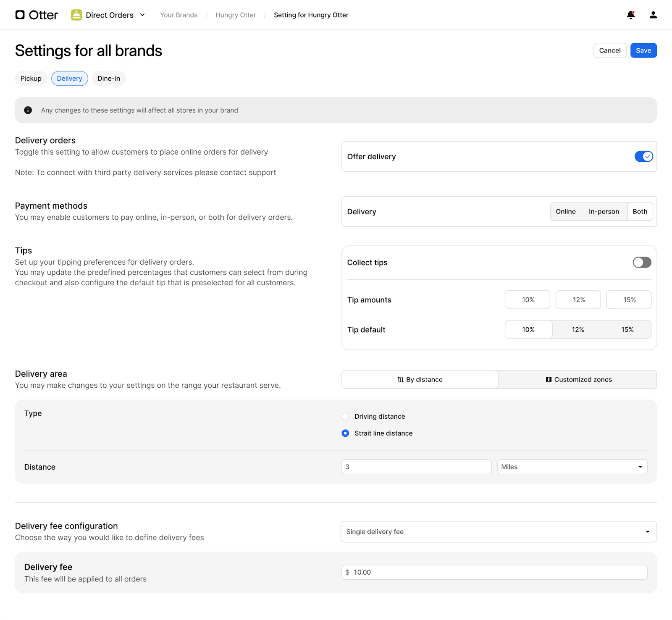Open the Miles unit dropdown

(572, 467)
